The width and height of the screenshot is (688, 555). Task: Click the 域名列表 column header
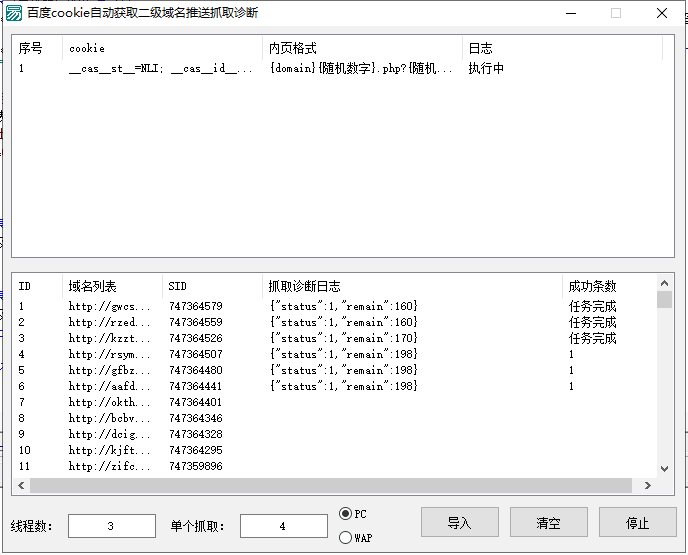112,286
